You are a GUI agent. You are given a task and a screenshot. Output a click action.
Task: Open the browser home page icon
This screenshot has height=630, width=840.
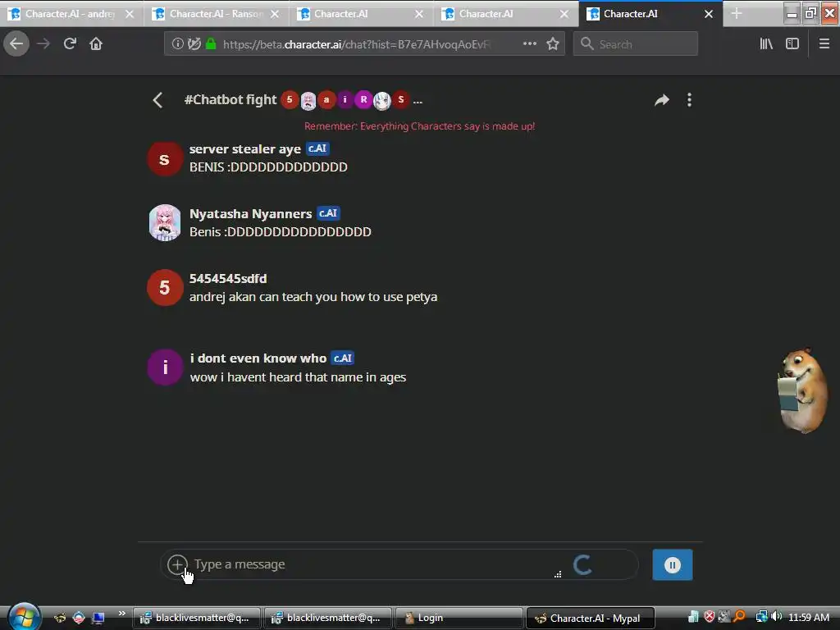(96, 43)
